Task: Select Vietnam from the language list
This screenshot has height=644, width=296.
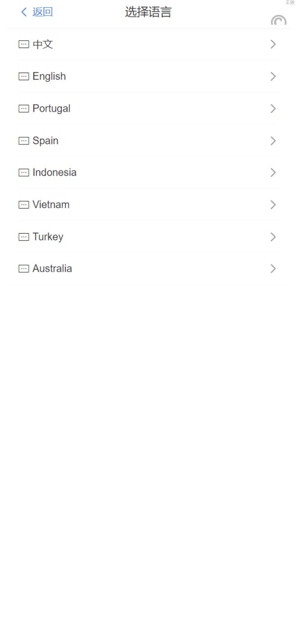Action: pos(51,205)
